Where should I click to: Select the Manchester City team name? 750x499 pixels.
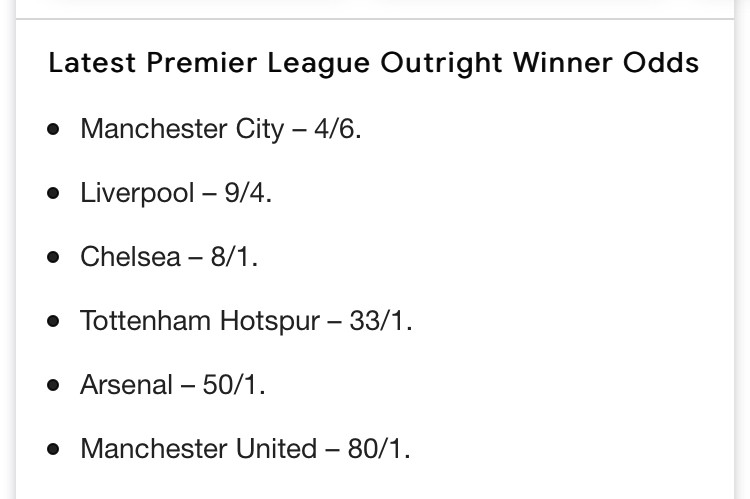182,129
